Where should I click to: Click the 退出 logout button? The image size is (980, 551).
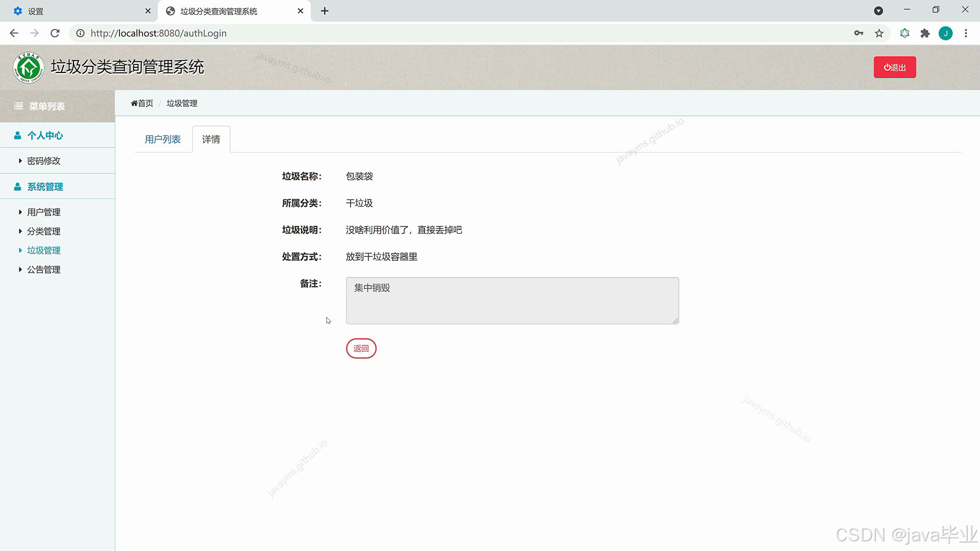895,67
